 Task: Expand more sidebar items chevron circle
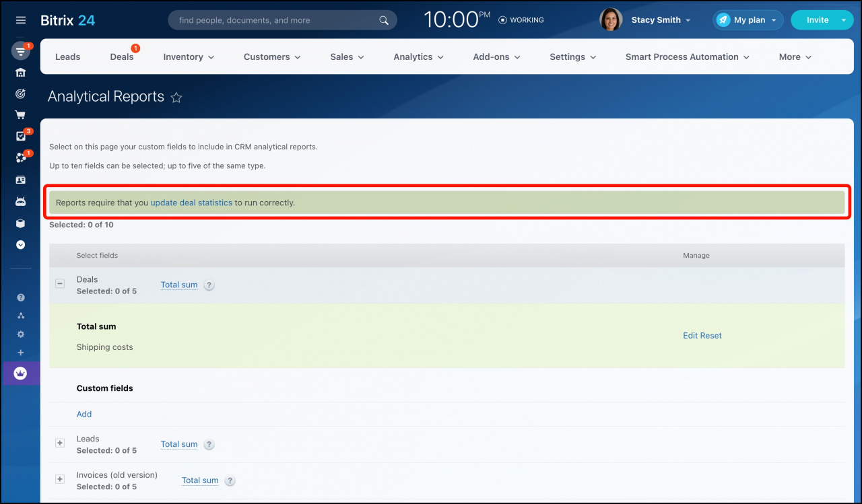(x=20, y=245)
